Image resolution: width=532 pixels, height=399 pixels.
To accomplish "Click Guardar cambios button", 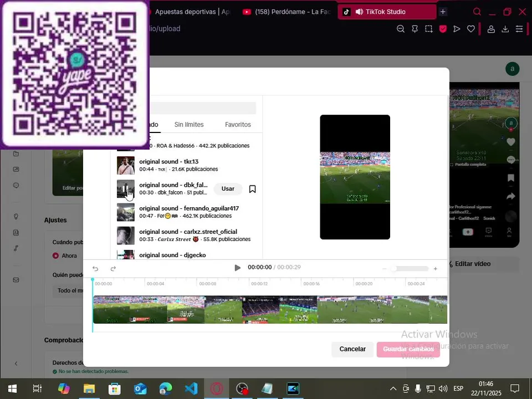I will tap(408, 349).
